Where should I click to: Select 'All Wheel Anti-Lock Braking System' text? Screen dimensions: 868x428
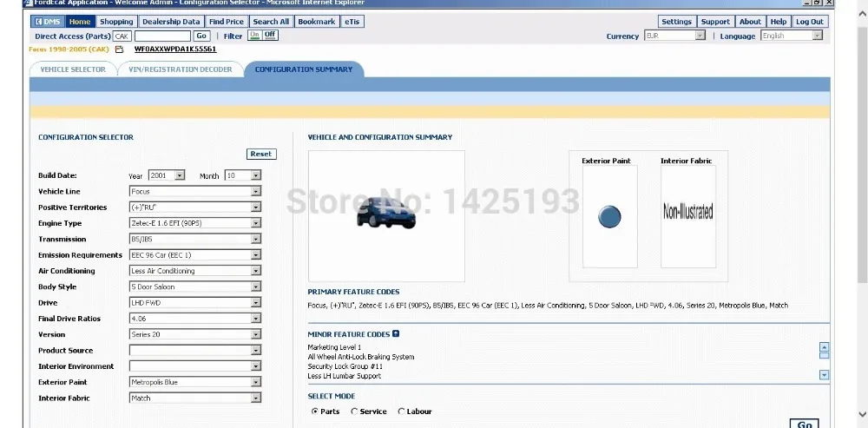(361, 357)
